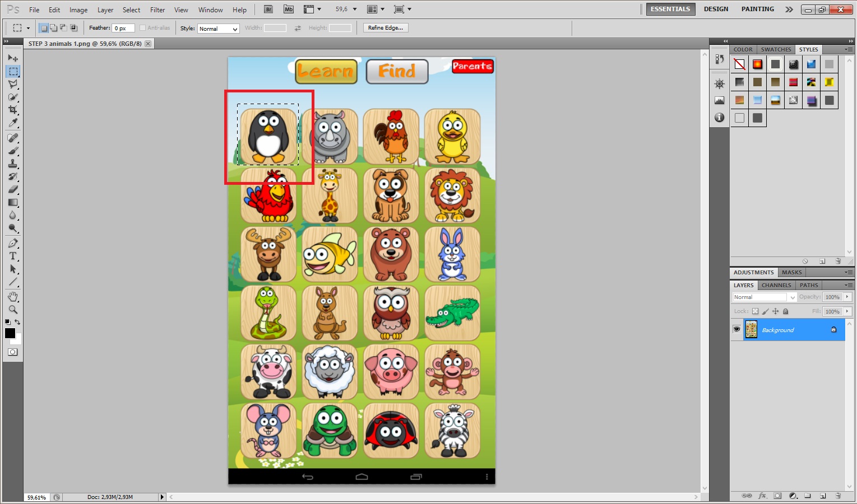Viewport: 857px width, 504px height.
Task: Apply the Default Style (None) swatch
Action: 740,64
